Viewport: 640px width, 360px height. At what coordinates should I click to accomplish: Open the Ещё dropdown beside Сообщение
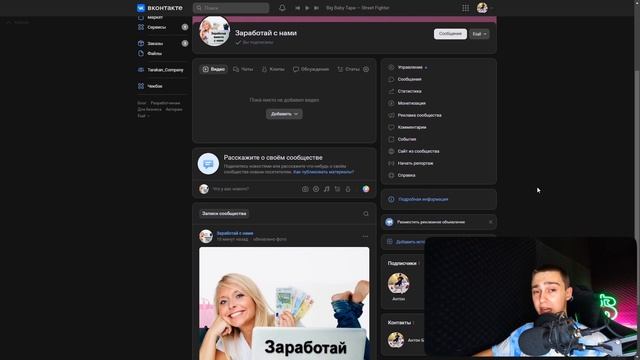(479, 34)
